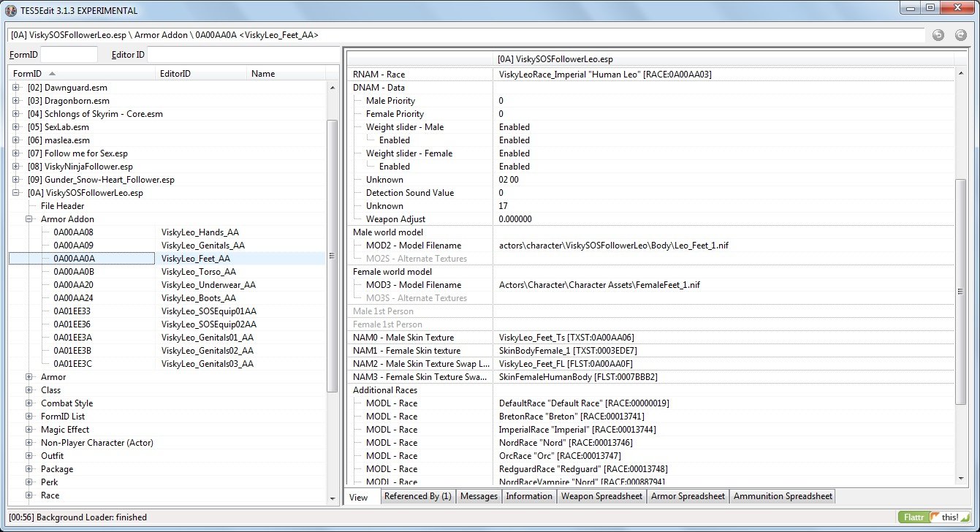Select the FormID List group label

63,417
